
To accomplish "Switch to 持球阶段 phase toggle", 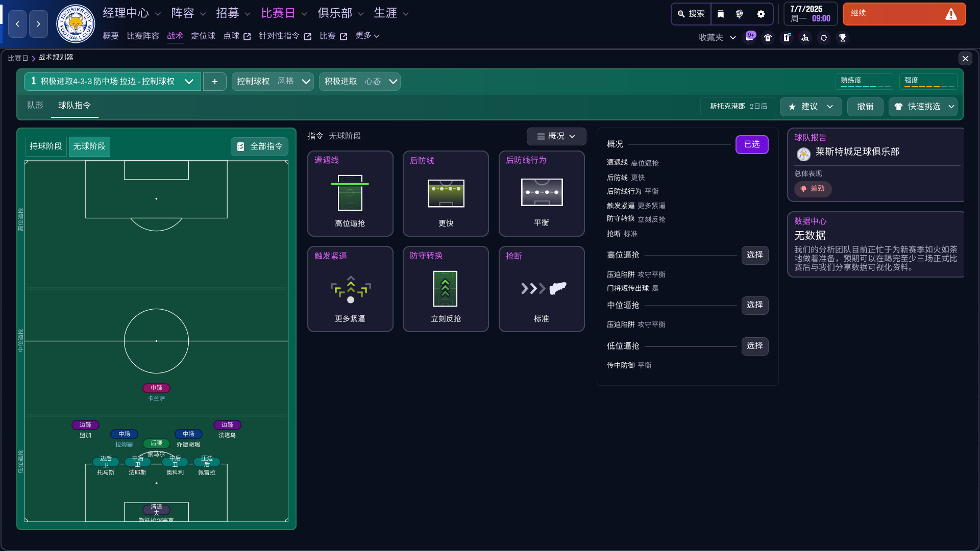I will pyautogui.click(x=46, y=146).
